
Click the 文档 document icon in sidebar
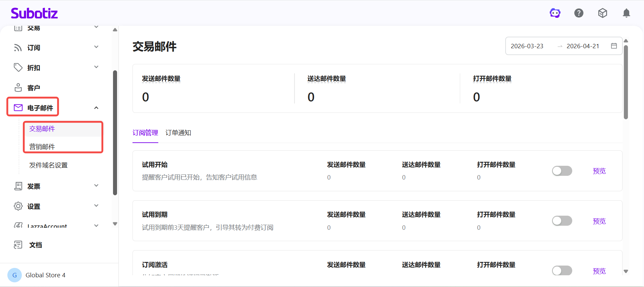point(18,245)
